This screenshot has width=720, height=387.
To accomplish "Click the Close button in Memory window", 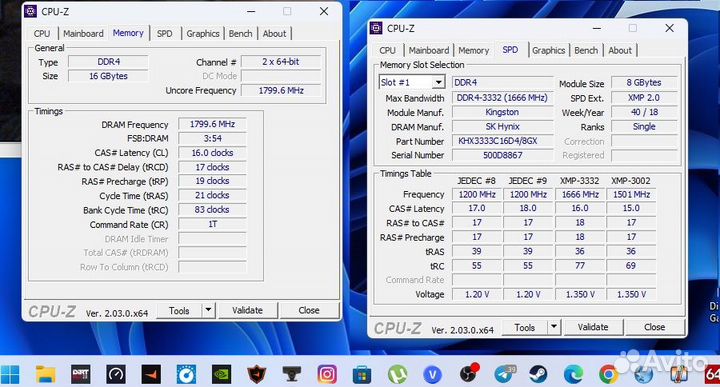I will coord(309,310).
